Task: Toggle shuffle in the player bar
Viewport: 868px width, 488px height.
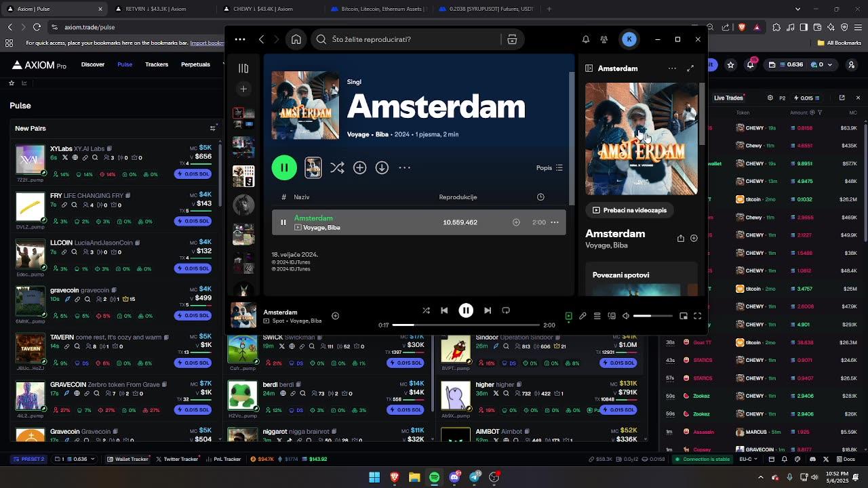Action: (x=426, y=310)
